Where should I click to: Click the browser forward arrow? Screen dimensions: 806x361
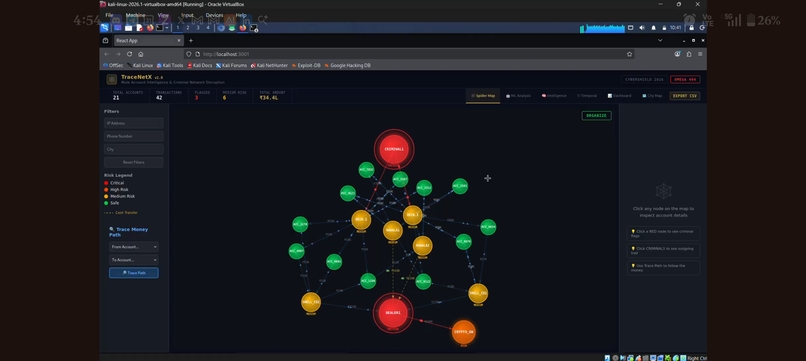tap(118, 54)
